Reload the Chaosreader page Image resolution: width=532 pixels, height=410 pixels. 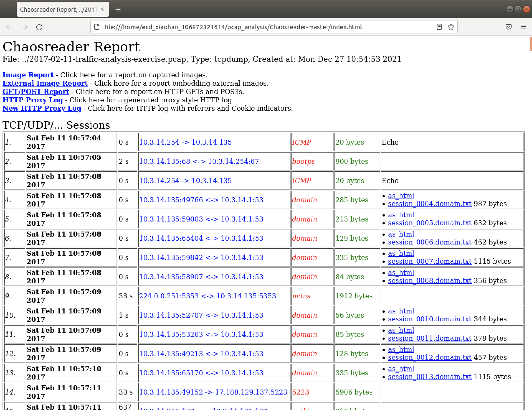tap(39, 27)
